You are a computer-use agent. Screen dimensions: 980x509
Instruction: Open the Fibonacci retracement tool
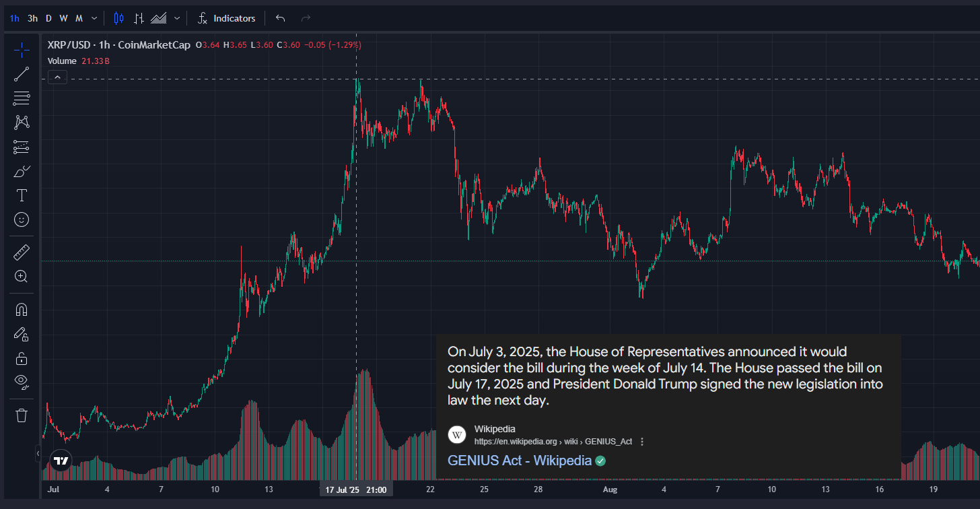coord(22,98)
